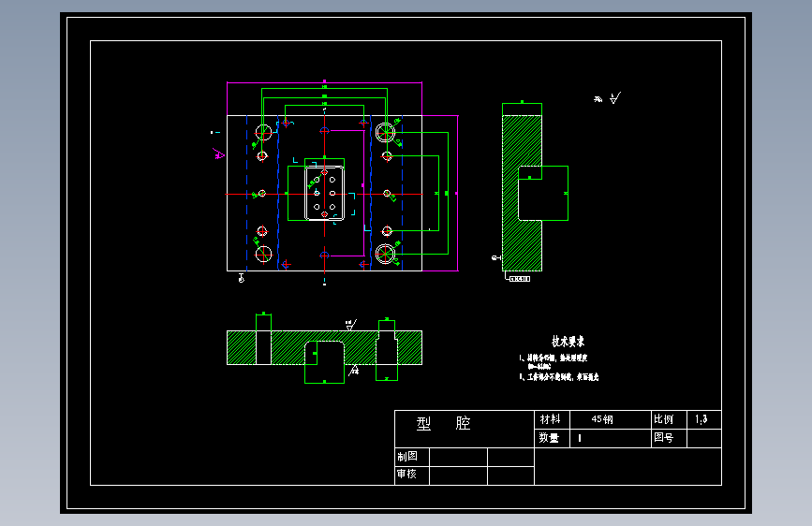
Task: Click the empty cell next to '图号'
Action: (x=704, y=438)
